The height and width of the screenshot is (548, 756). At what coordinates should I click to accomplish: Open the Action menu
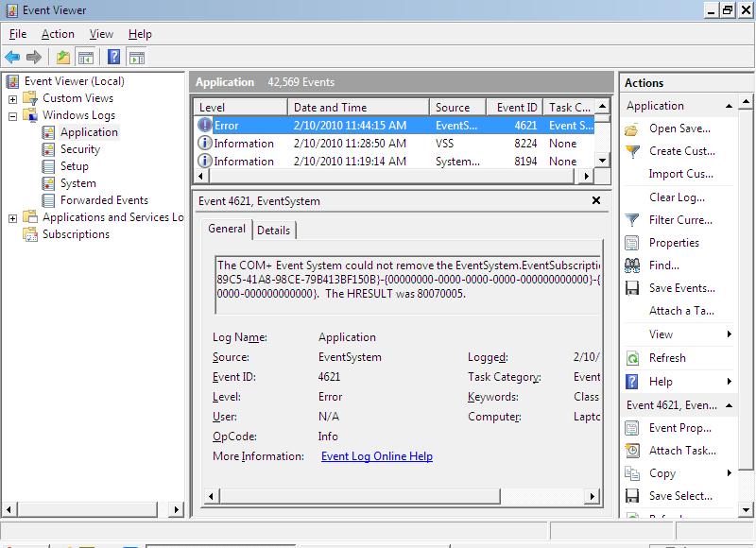click(x=58, y=34)
